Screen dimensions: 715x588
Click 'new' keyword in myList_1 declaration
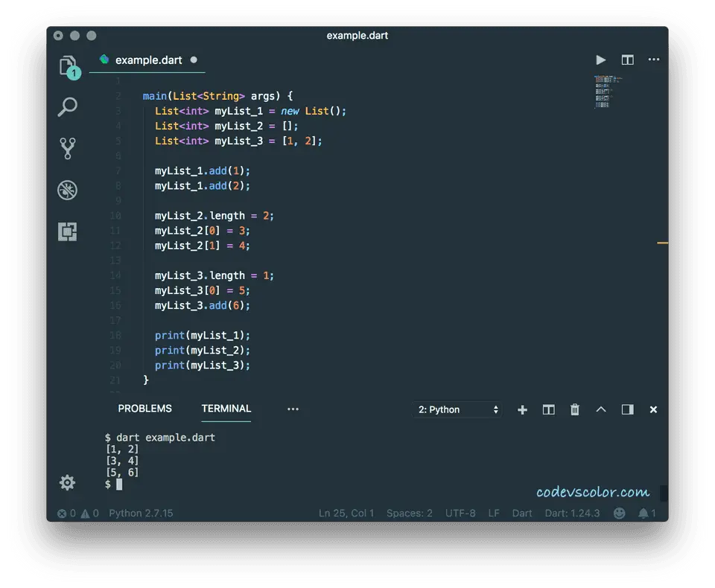(290, 111)
